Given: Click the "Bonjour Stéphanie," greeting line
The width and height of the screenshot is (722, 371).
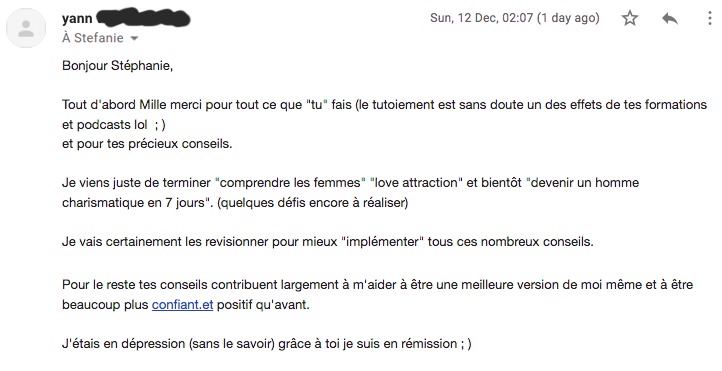Looking at the screenshot, I should [117, 66].
